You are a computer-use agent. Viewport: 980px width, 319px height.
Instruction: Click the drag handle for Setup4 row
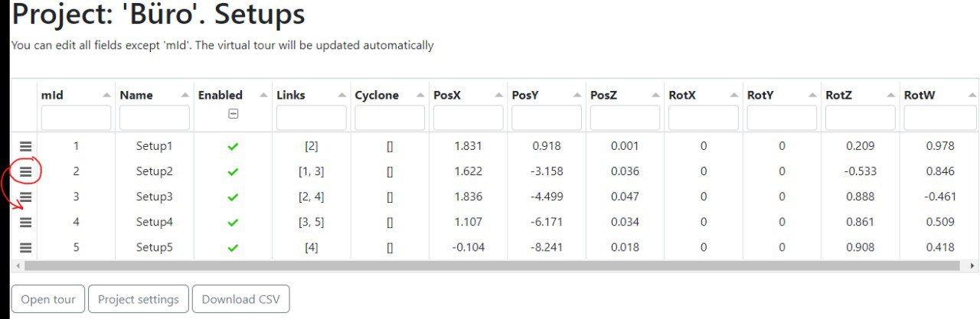[x=25, y=222]
